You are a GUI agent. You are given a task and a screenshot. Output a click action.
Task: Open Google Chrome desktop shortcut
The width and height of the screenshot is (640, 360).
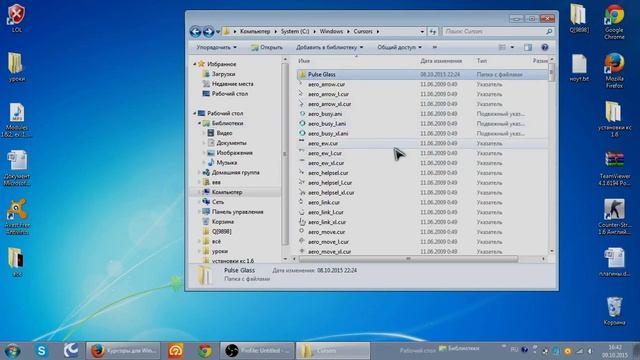pos(614,22)
